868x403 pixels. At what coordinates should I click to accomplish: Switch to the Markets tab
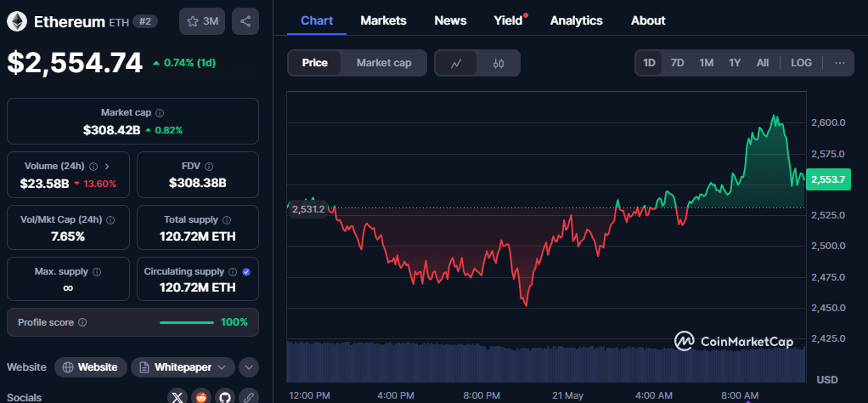click(x=383, y=20)
